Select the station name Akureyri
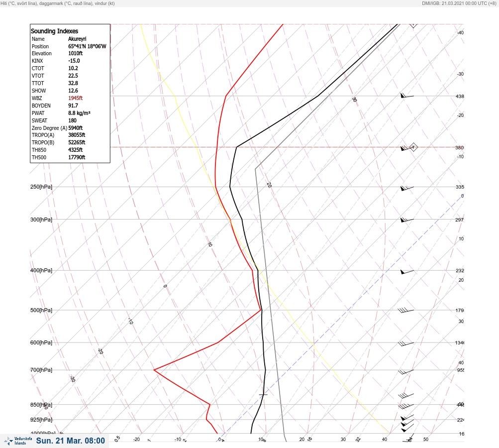 point(77,39)
